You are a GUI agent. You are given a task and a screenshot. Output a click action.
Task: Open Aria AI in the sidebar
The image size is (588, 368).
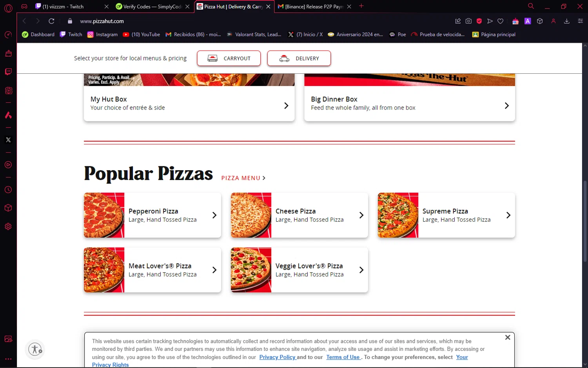pos(8,115)
